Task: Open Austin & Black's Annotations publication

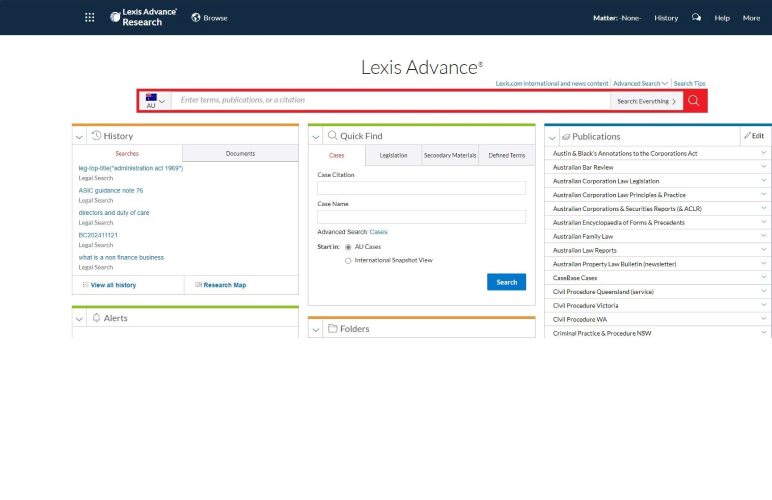Action: 625,154
